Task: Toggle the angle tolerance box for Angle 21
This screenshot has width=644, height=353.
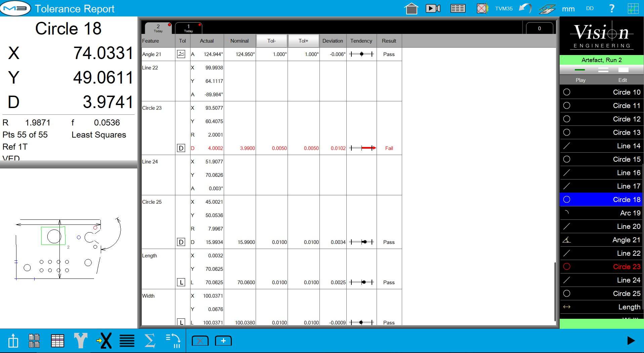Action: 181,54
